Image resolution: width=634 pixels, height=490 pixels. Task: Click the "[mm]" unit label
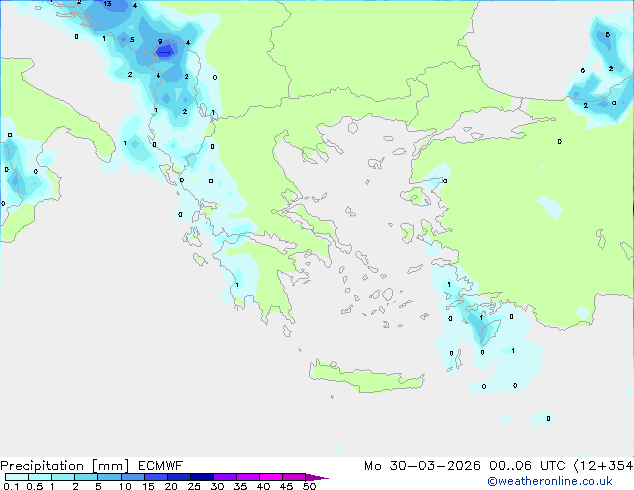coord(110,466)
